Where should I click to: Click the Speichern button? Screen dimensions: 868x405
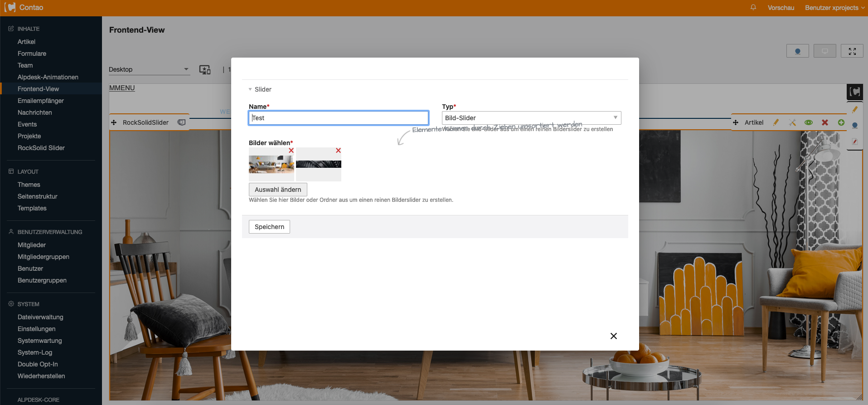pyautogui.click(x=269, y=227)
